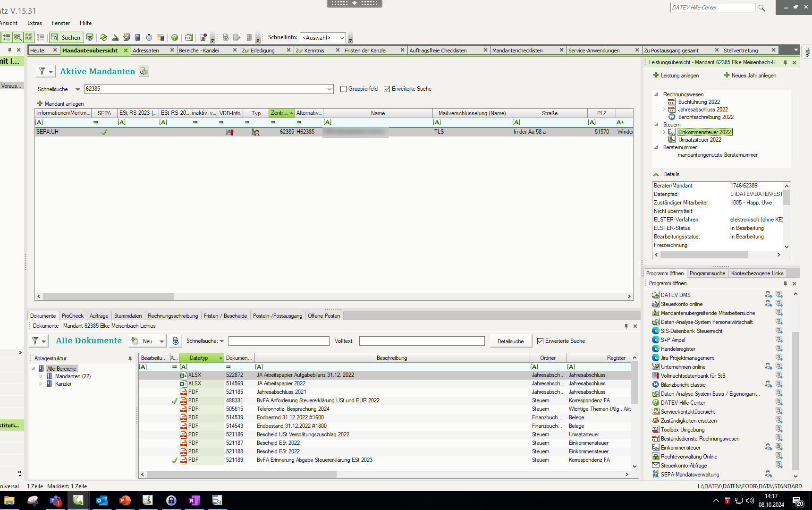This screenshot has height=510, width=812.
Task: Launch Outlook from the Windows taskbar
Action: pyautogui.click(x=101, y=501)
